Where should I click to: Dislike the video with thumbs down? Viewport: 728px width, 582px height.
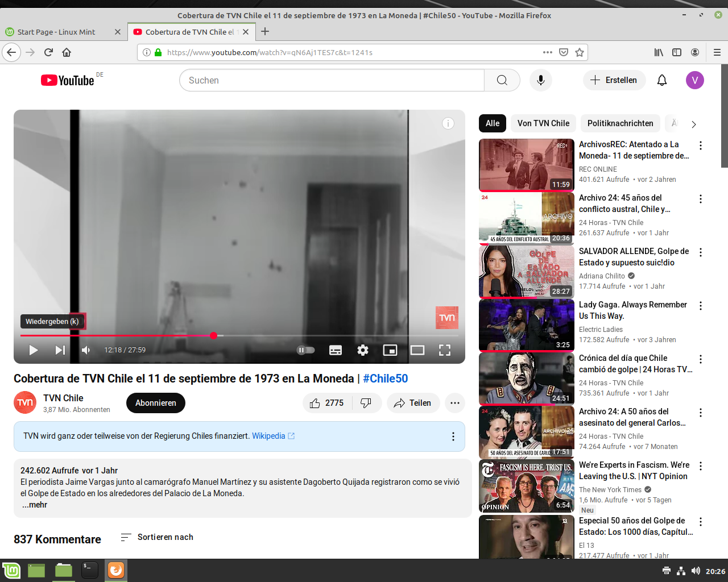[366, 403]
